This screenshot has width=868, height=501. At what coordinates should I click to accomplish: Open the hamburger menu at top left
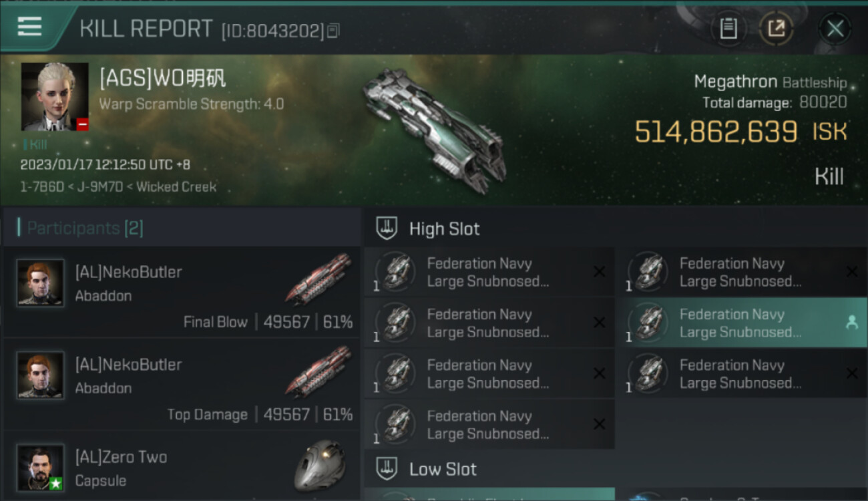pyautogui.click(x=29, y=27)
